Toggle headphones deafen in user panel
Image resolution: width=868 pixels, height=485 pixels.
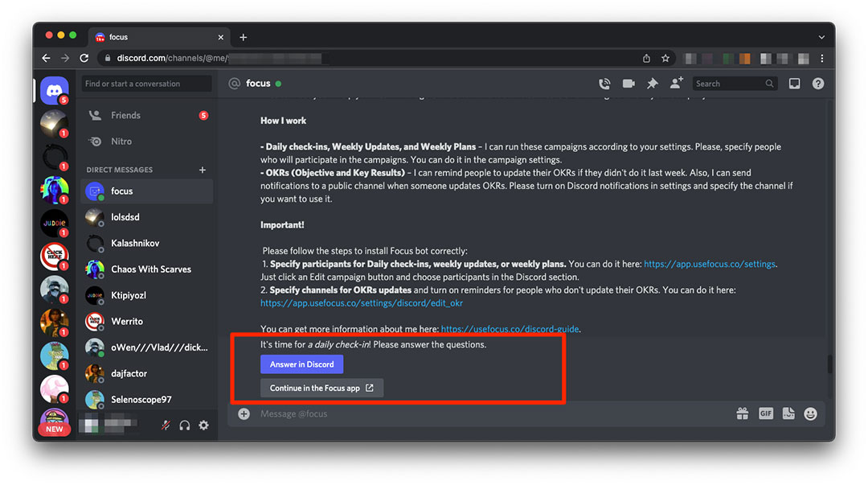tap(184, 425)
